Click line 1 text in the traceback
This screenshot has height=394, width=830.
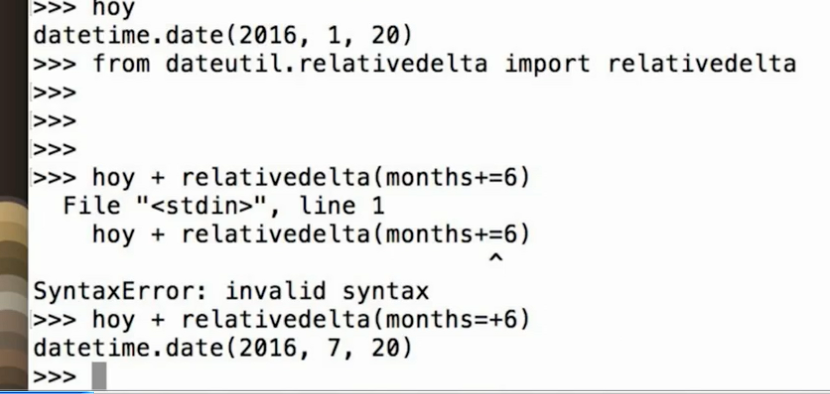(x=342, y=205)
